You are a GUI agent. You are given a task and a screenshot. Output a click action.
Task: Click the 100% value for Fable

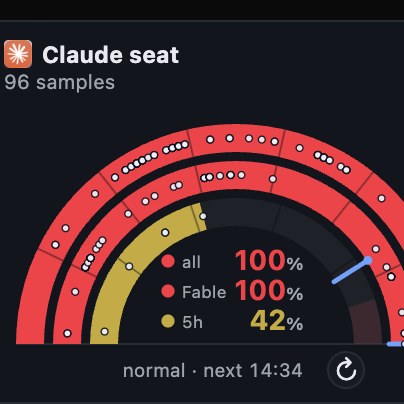pos(269,291)
